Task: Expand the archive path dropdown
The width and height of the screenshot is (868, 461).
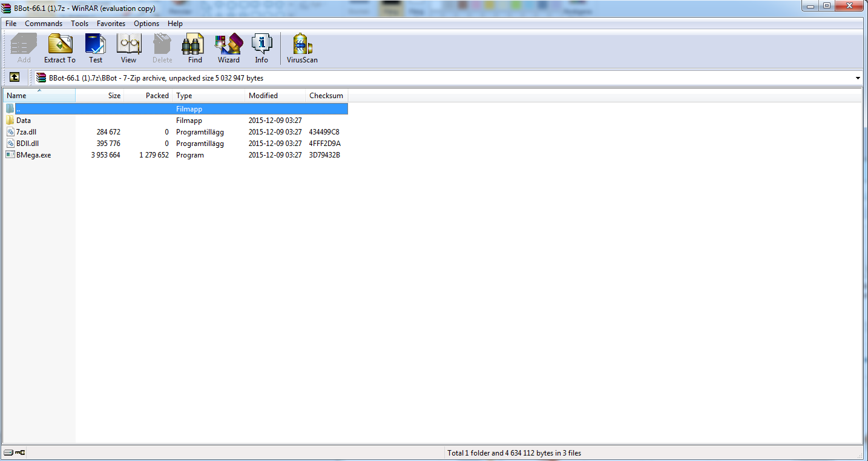Action: (858, 78)
